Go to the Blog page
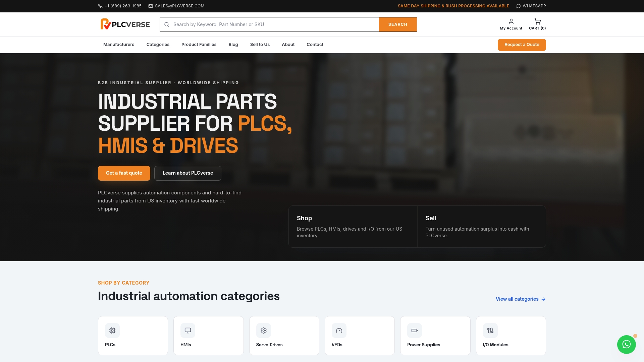Screen dimensions: 644x362 pos(233,45)
